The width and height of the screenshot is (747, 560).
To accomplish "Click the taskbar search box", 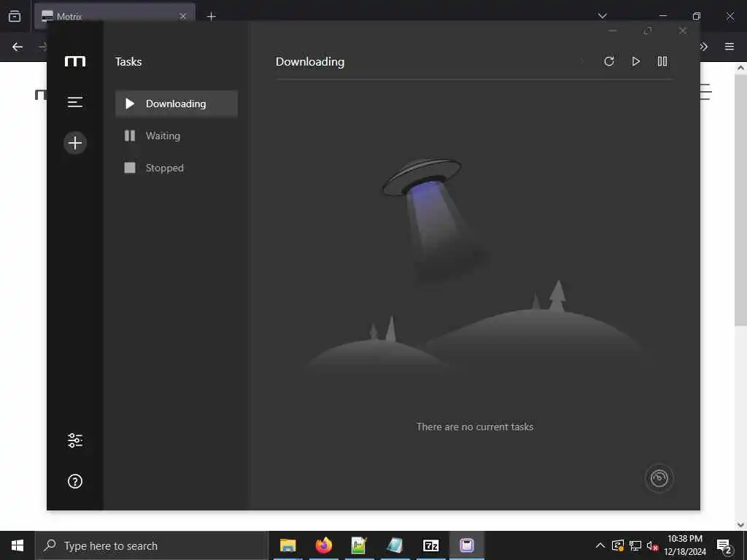I will [152, 545].
